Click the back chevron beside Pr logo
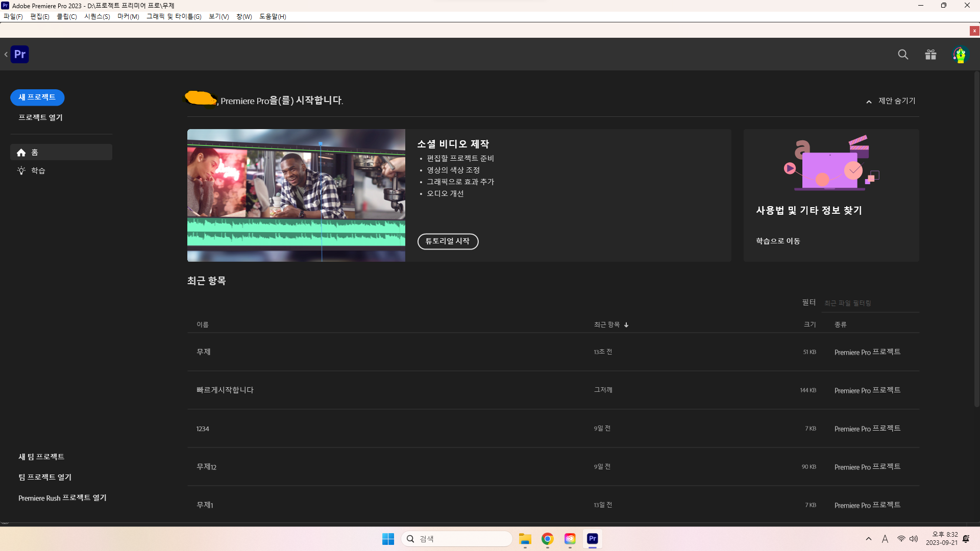 click(6, 55)
